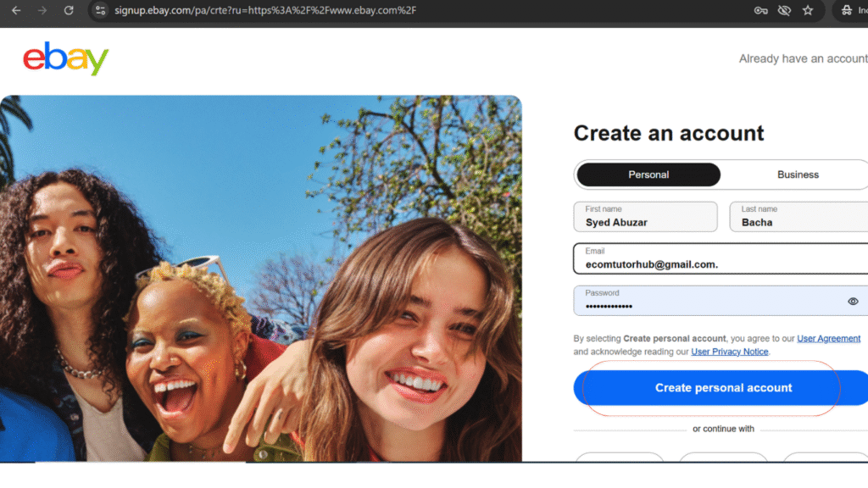Image resolution: width=868 pixels, height=488 pixels.
Task: Reload the page using the refresh icon
Action: click(70, 11)
